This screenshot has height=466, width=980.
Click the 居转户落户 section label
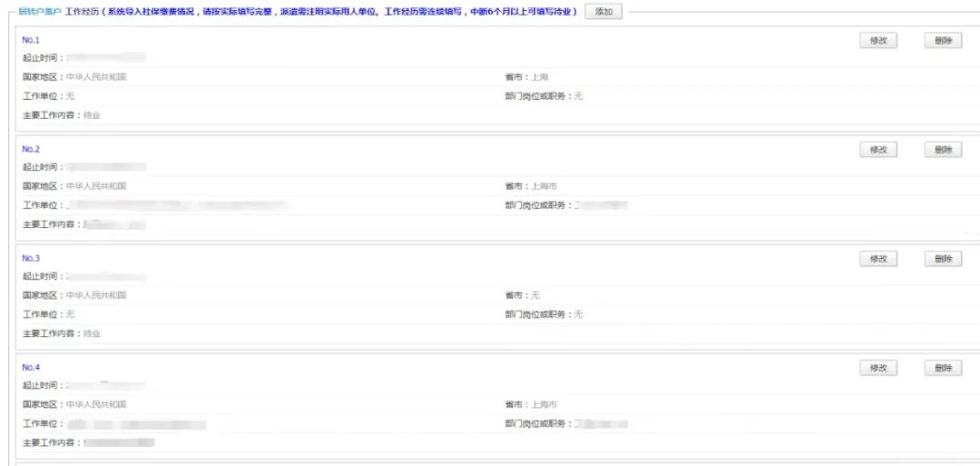pyautogui.click(x=35, y=11)
